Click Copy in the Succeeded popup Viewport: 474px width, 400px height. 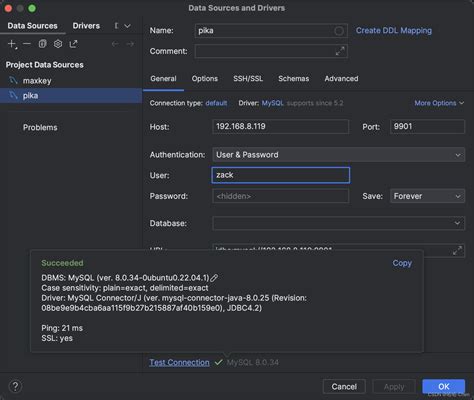(402, 263)
